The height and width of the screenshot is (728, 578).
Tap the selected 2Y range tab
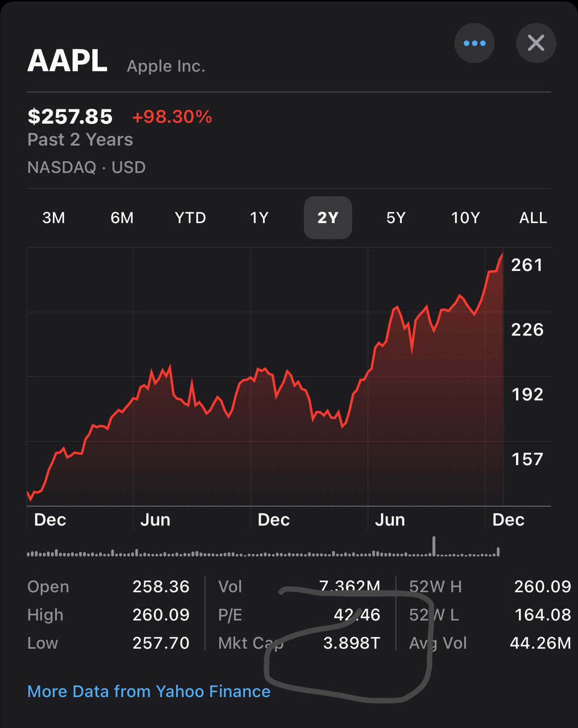pyautogui.click(x=328, y=218)
